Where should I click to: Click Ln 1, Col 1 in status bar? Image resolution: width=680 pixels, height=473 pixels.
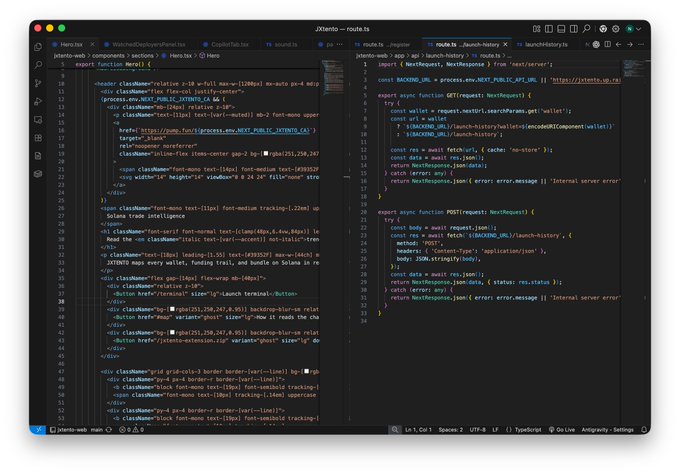(x=418, y=430)
